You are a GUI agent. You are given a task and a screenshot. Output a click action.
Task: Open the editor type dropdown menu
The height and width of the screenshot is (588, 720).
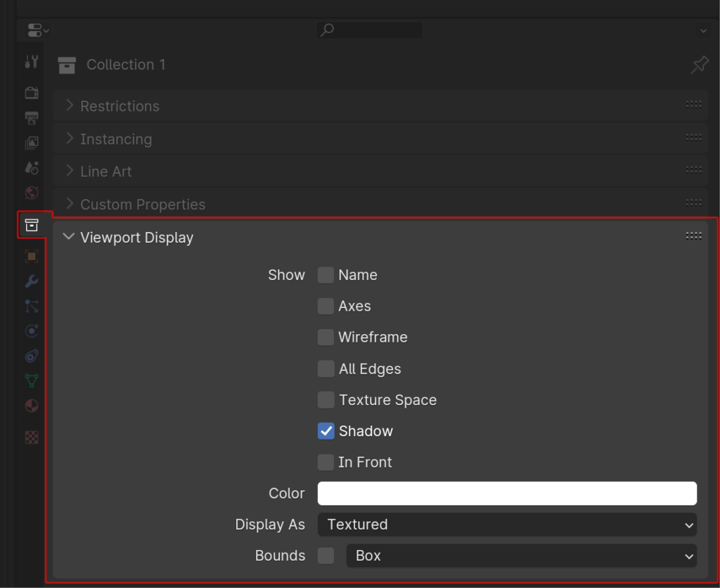(x=38, y=30)
